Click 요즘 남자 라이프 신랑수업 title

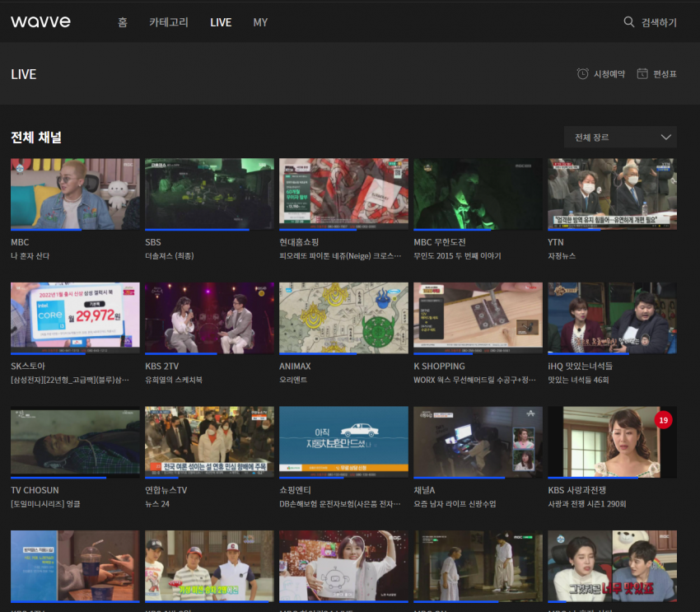(x=455, y=504)
